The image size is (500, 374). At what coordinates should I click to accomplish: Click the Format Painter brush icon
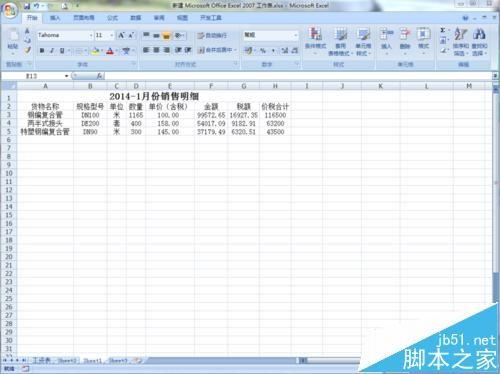tap(27, 50)
